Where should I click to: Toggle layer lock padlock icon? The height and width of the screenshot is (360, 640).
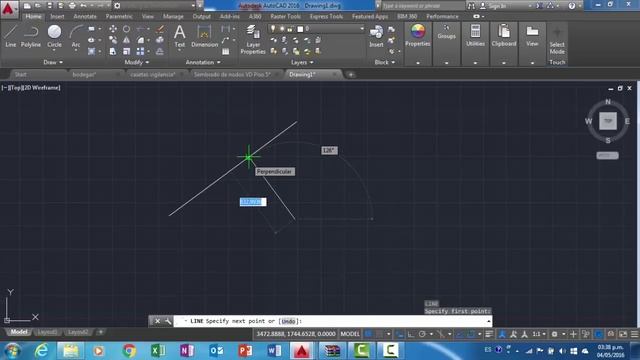pos(290,29)
